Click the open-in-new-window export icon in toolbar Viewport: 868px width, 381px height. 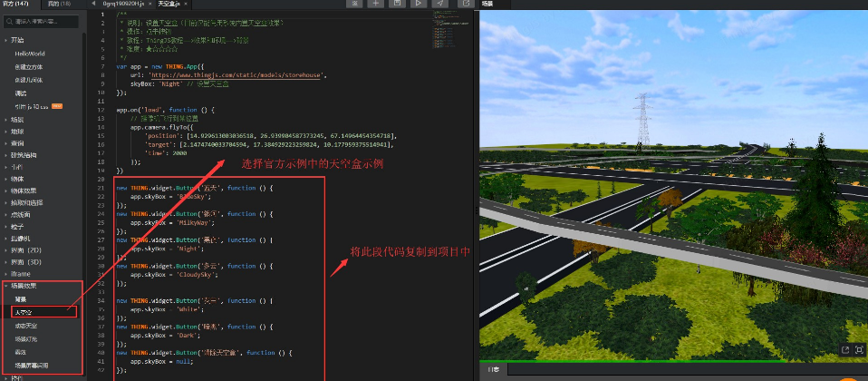pos(466,4)
